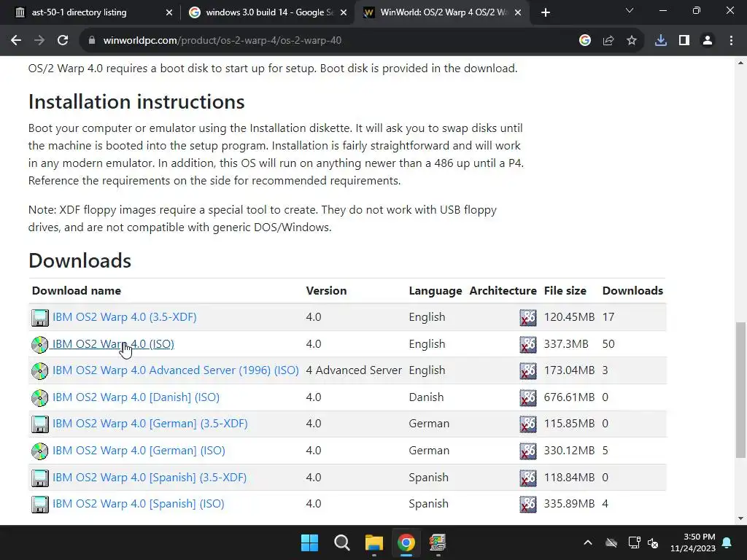Open the clock showing 3:50 PM
This screenshot has height=560, width=747.
click(693, 542)
